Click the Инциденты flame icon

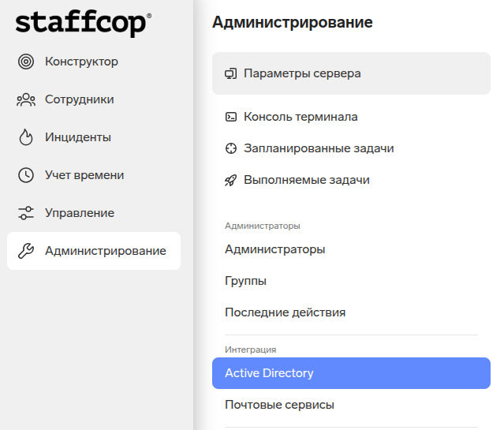[26, 137]
